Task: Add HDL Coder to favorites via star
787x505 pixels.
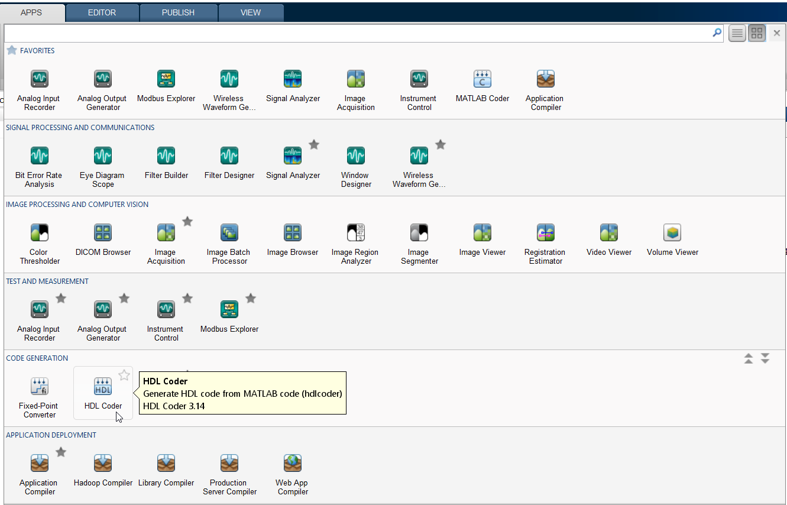Action: click(124, 375)
